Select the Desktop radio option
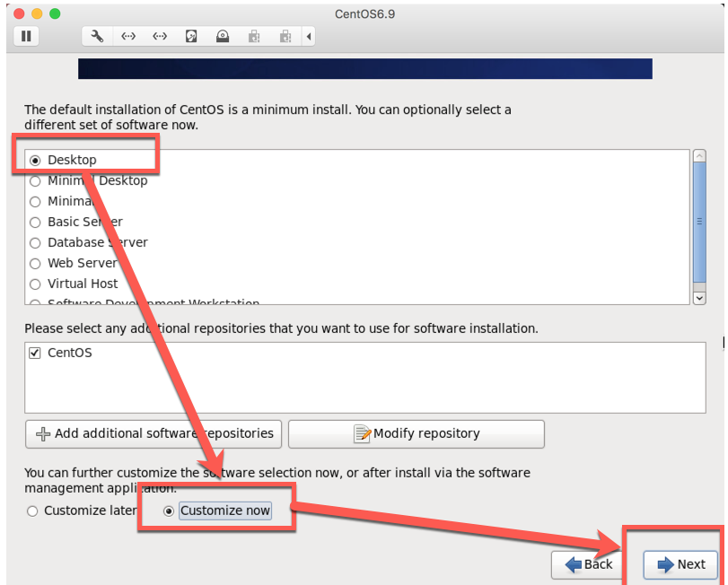 36,160
